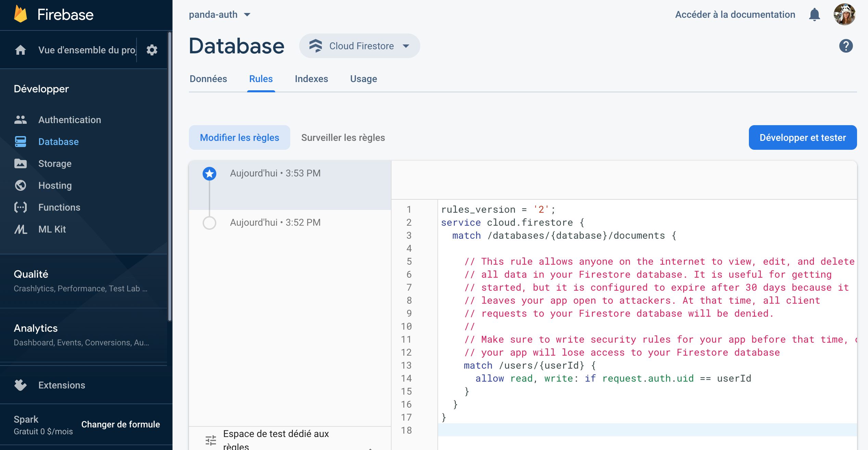Click the 'Développer et tester' button
The height and width of the screenshot is (450, 868).
point(802,137)
